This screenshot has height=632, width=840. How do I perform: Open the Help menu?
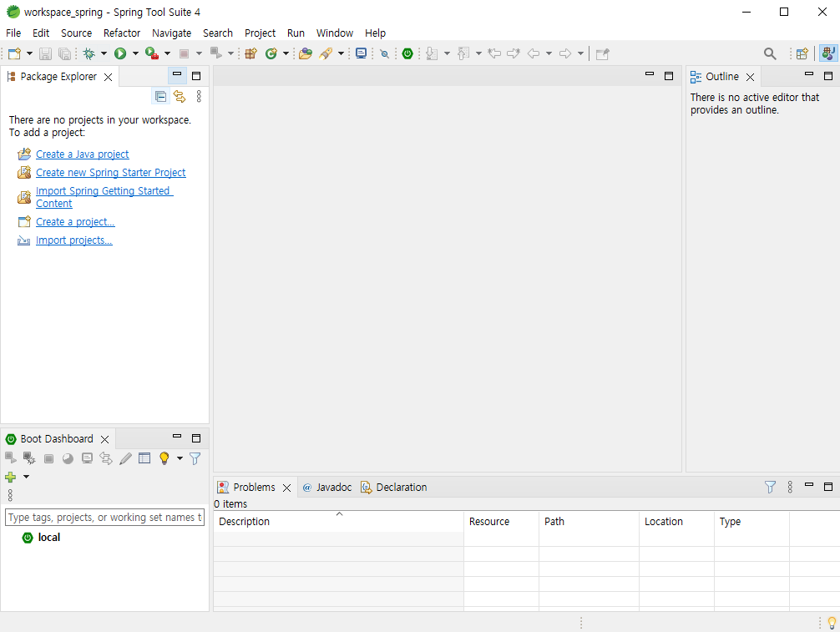(375, 33)
